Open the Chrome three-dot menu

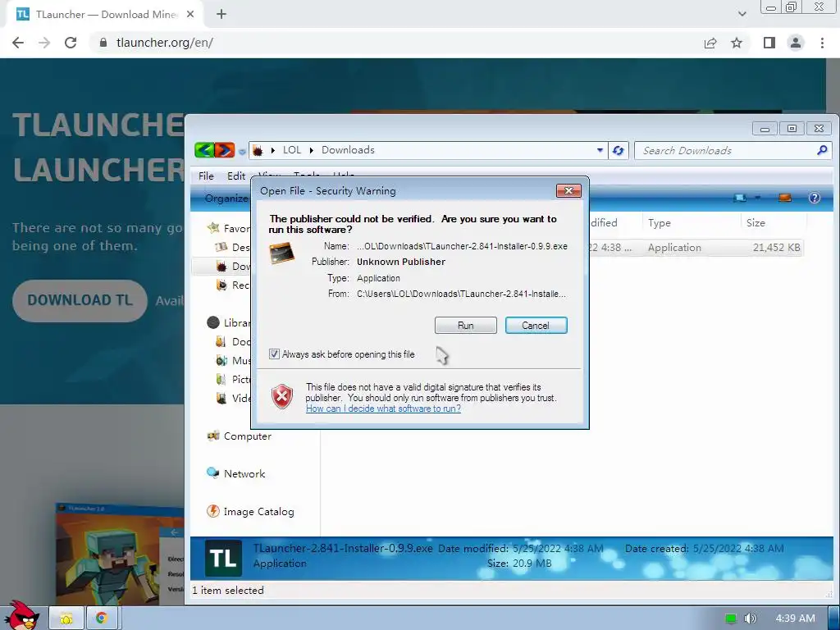(x=822, y=43)
